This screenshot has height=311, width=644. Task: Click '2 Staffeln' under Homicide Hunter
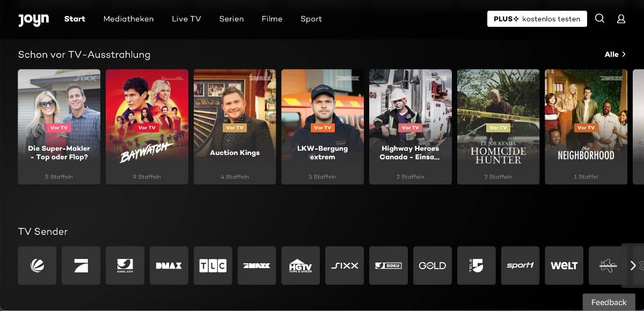[499, 176]
